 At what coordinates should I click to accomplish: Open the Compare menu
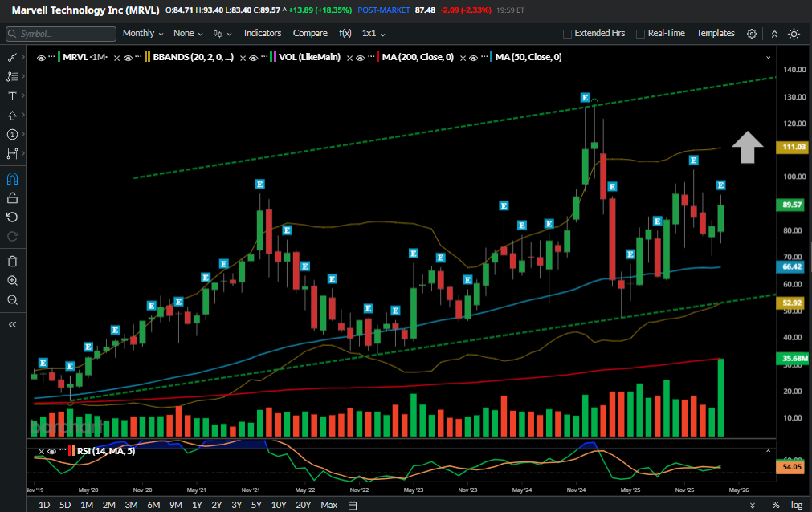click(x=310, y=33)
